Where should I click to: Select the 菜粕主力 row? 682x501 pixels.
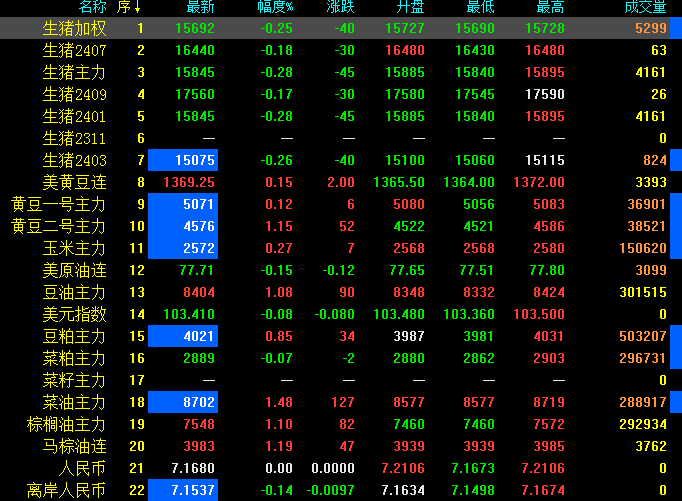[341, 358]
